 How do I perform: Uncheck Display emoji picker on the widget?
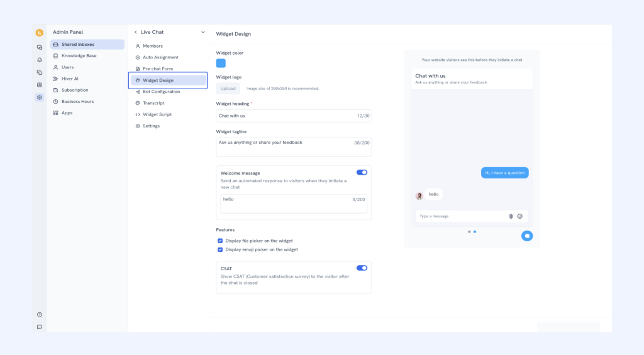(x=220, y=249)
